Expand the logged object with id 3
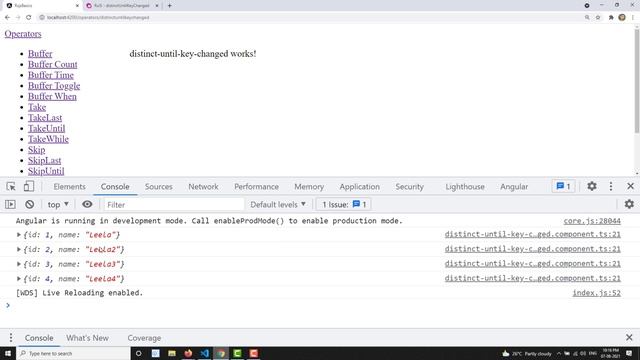 click(x=19, y=264)
